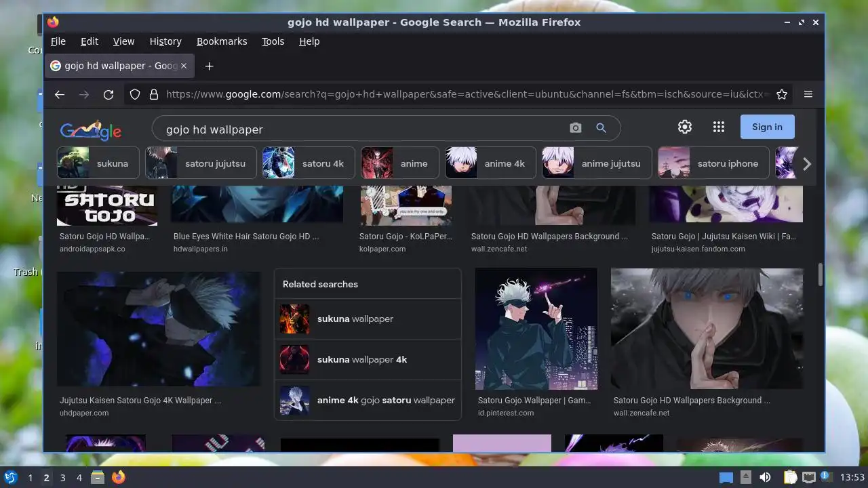Click the update notification tray icon
The width and height of the screenshot is (868, 488).
pyautogui.click(x=826, y=477)
